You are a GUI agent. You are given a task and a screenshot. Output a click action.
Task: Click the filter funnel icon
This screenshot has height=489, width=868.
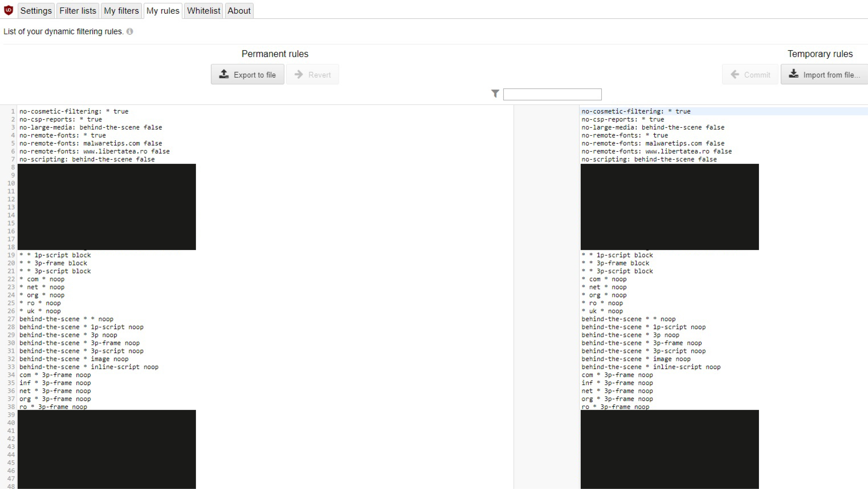pyautogui.click(x=495, y=93)
